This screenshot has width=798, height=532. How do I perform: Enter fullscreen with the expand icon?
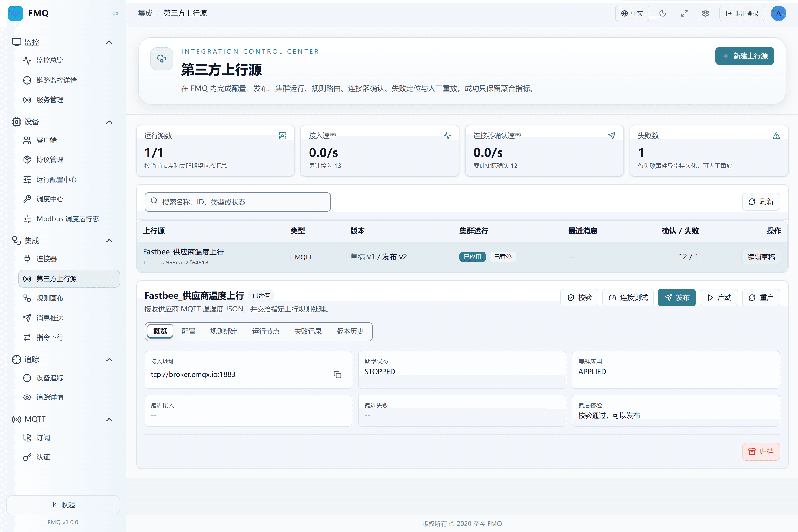pyautogui.click(x=684, y=13)
